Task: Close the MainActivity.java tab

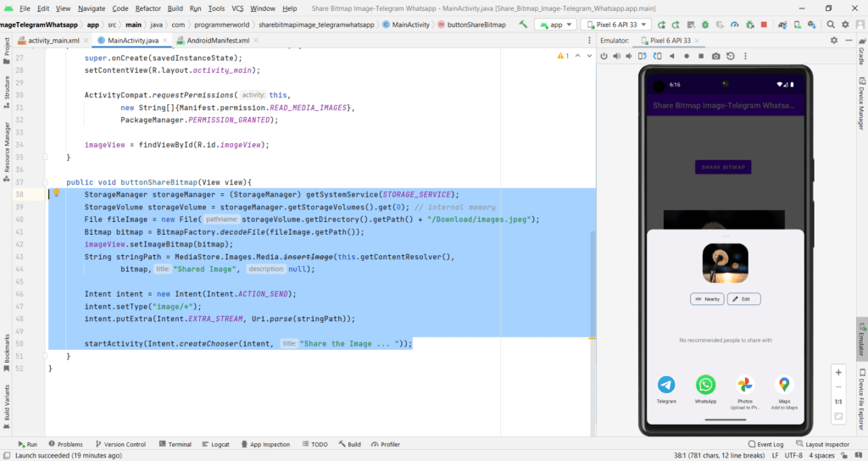Action: [165, 41]
